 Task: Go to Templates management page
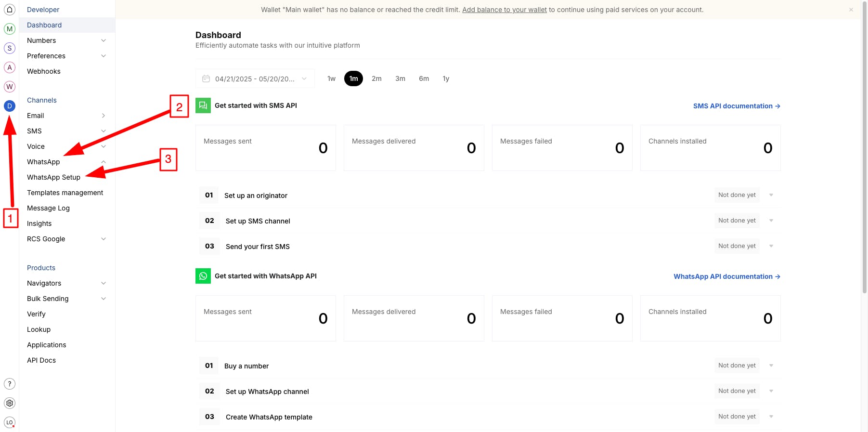65,193
